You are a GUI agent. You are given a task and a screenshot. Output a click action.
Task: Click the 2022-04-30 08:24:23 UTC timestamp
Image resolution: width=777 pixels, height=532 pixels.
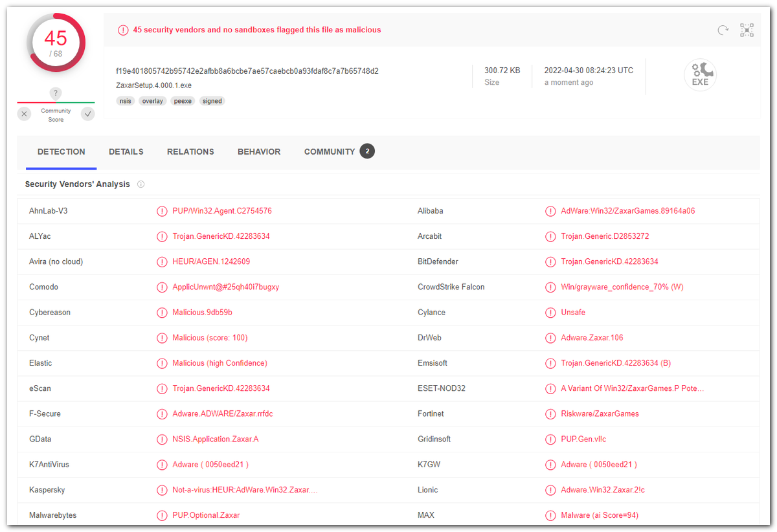tap(589, 71)
